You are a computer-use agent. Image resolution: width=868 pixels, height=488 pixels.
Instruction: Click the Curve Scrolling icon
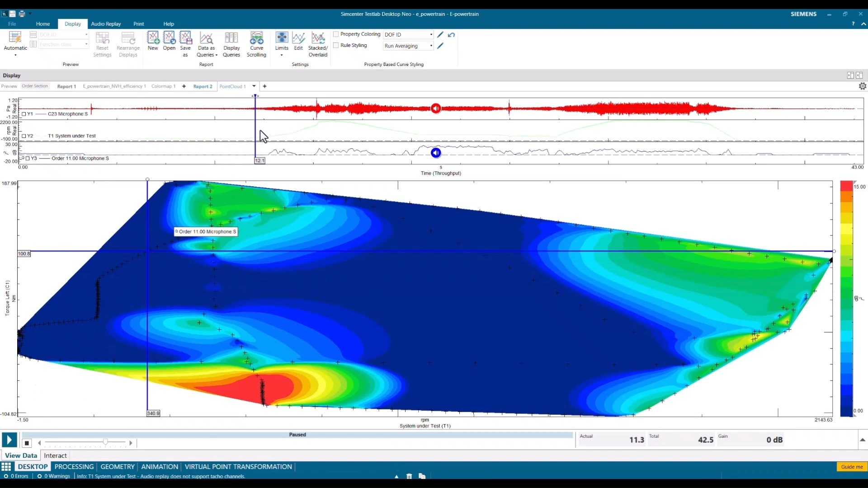[x=256, y=44]
